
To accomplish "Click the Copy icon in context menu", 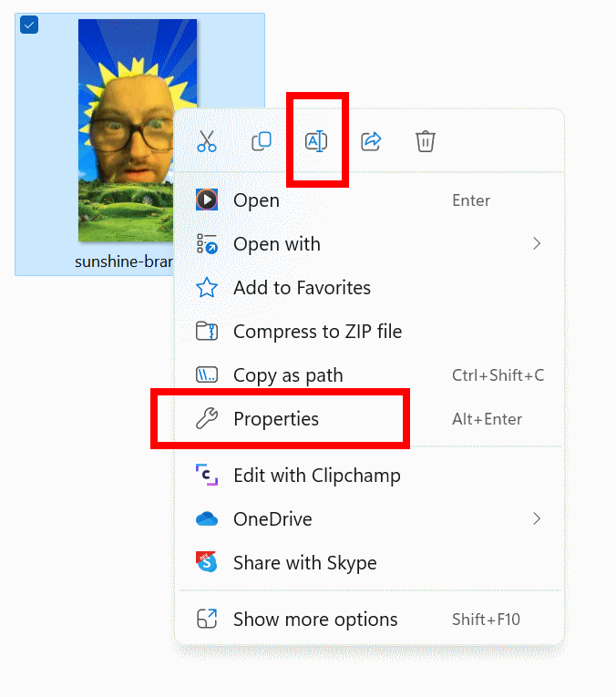I will coord(262,141).
